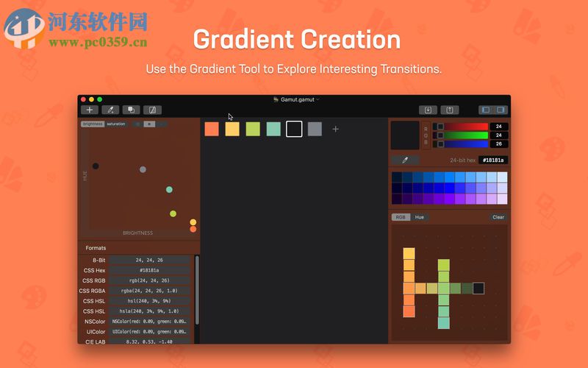Toggle the left sidebar panel button

(486, 110)
